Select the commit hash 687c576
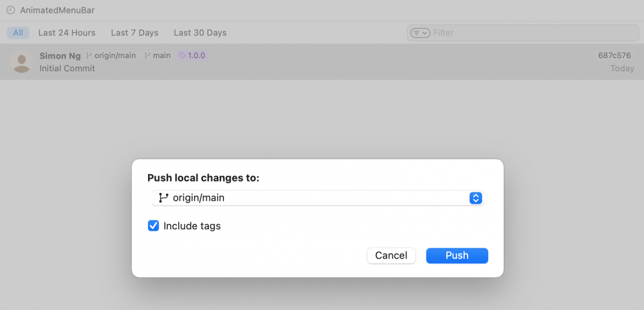 614,56
